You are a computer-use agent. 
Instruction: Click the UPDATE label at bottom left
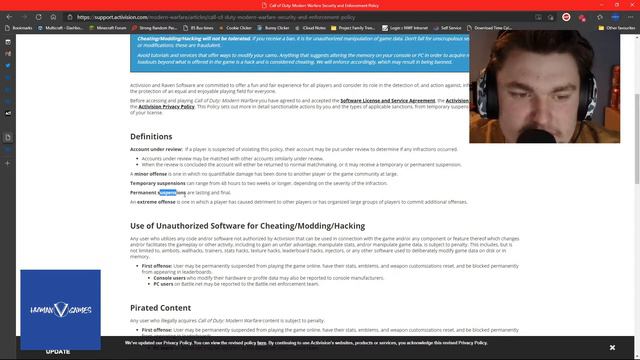pos(58,352)
